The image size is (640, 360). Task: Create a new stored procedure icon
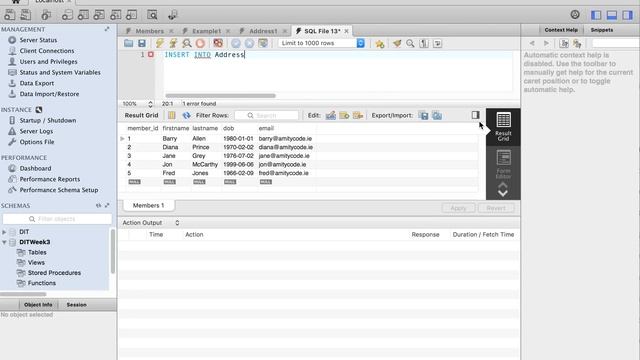coord(116,15)
